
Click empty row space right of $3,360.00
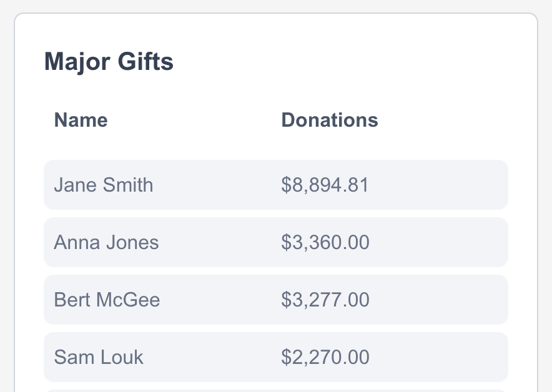(443, 242)
